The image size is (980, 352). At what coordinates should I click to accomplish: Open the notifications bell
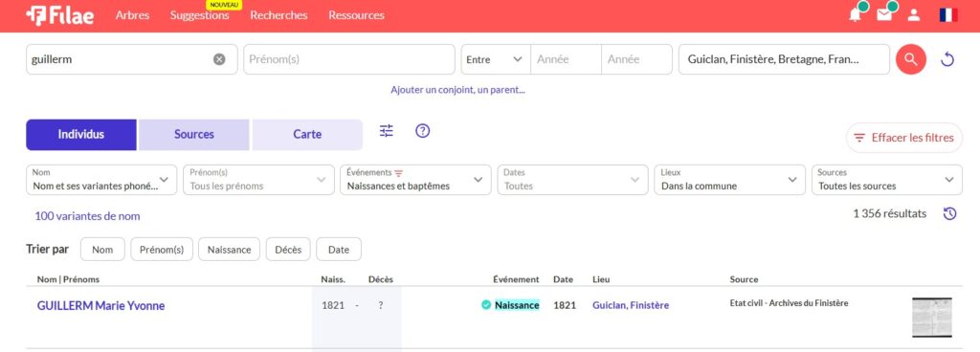click(x=855, y=15)
